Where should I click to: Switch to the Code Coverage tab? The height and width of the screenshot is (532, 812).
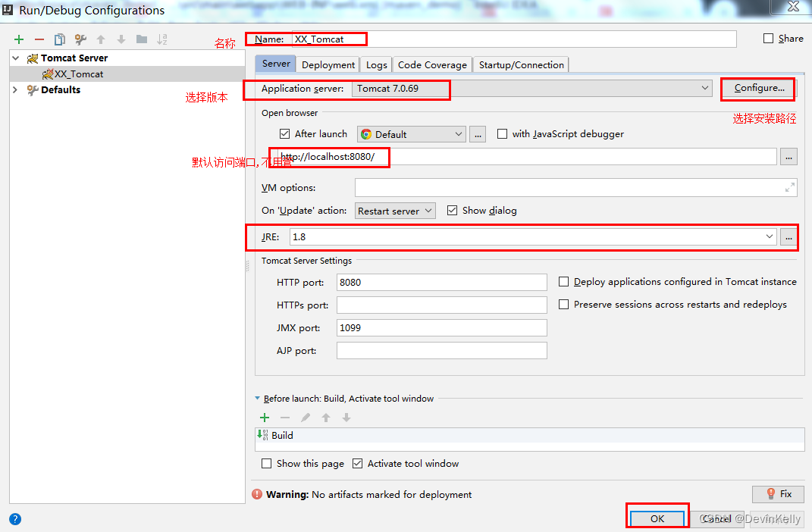coord(432,64)
